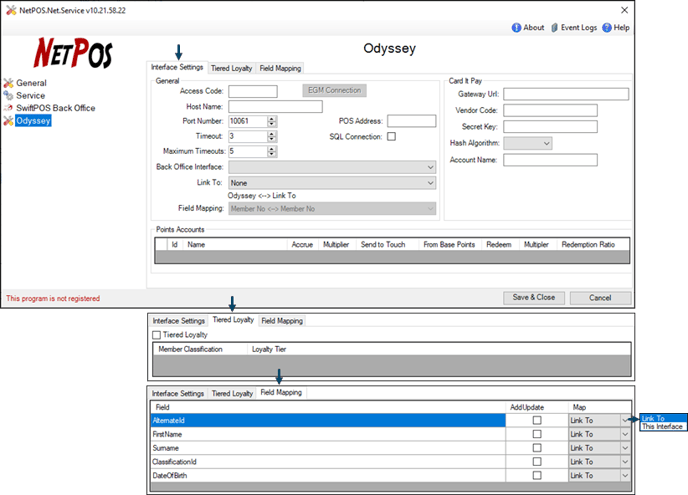
Task: Click NetPOS title bar app icon
Action: click(11, 10)
